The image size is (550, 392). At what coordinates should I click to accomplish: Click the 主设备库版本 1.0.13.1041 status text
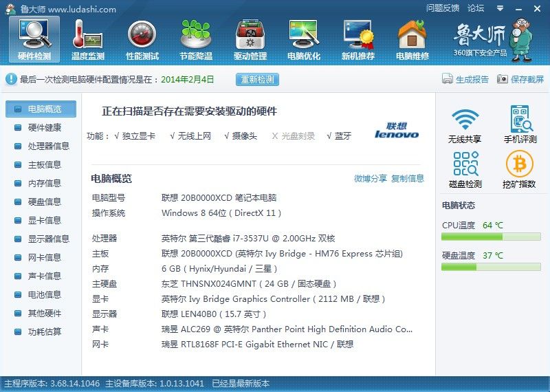pyautogui.click(x=154, y=384)
